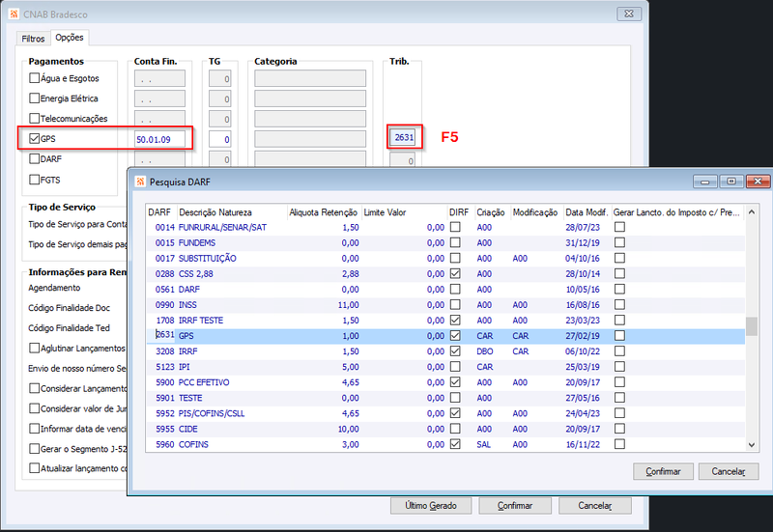This screenshot has height=532, width=773.
Task: Select the Opções tab
Action: [x=69, y=38]
